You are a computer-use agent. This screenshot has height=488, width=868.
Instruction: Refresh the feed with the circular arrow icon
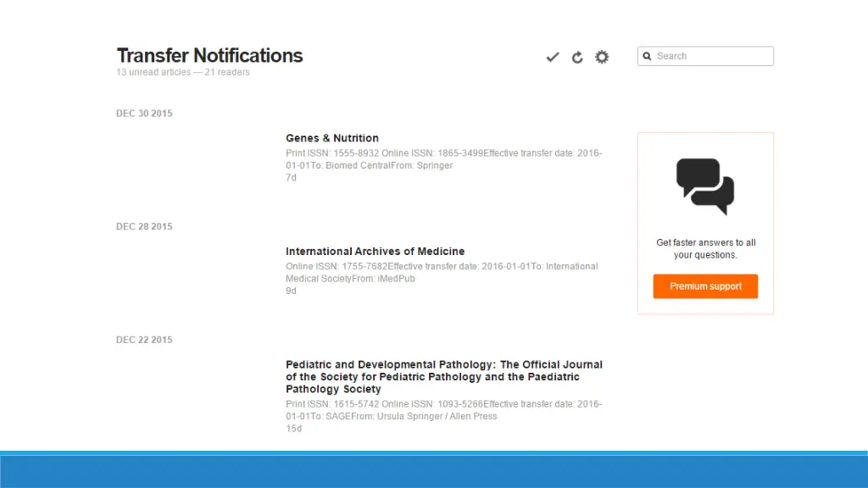point(577,57)
